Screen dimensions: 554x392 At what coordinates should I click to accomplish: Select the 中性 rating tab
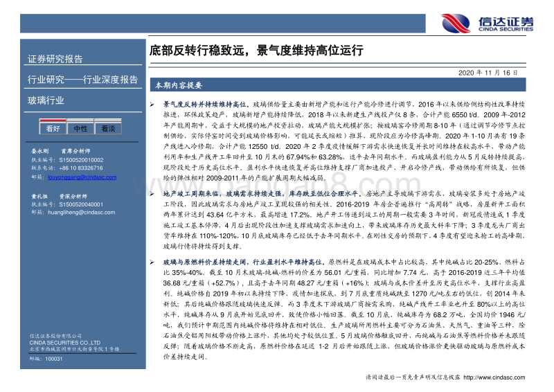tap(80, 127)
